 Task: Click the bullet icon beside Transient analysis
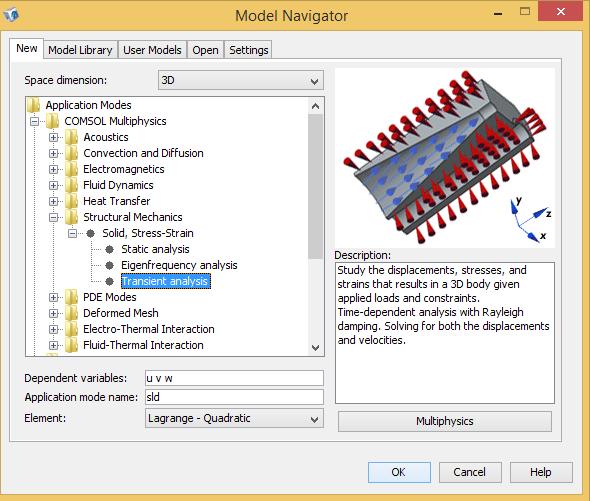click(x=109, y=281)
